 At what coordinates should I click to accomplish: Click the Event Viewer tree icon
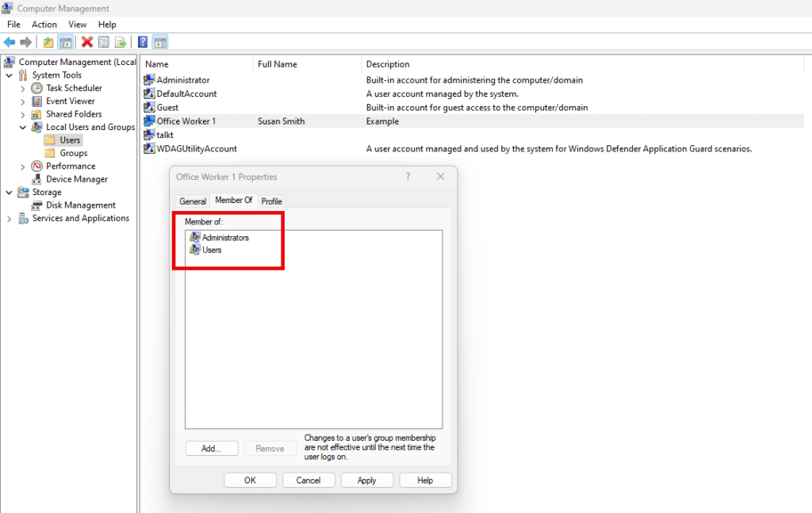click(x=36, y=101)
